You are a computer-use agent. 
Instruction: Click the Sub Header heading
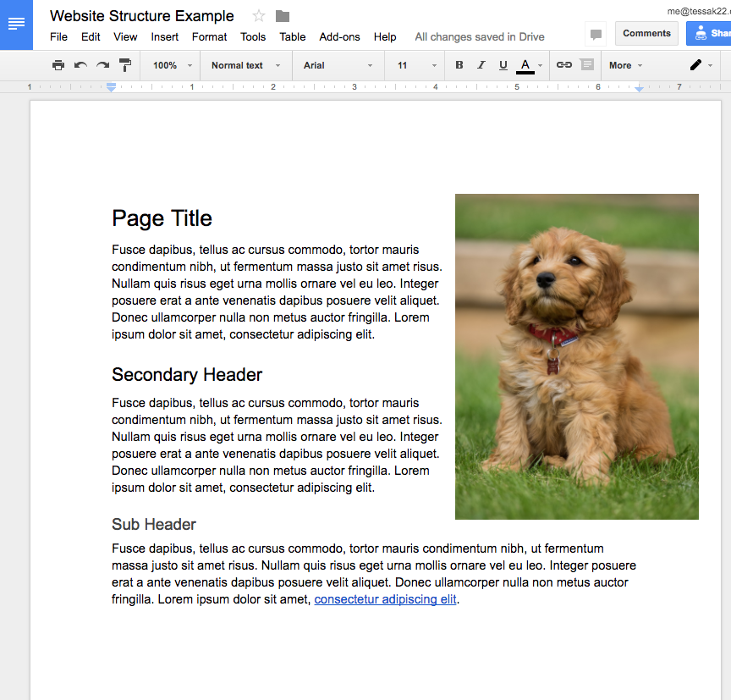pyautogui.click(x=154, y=524)
